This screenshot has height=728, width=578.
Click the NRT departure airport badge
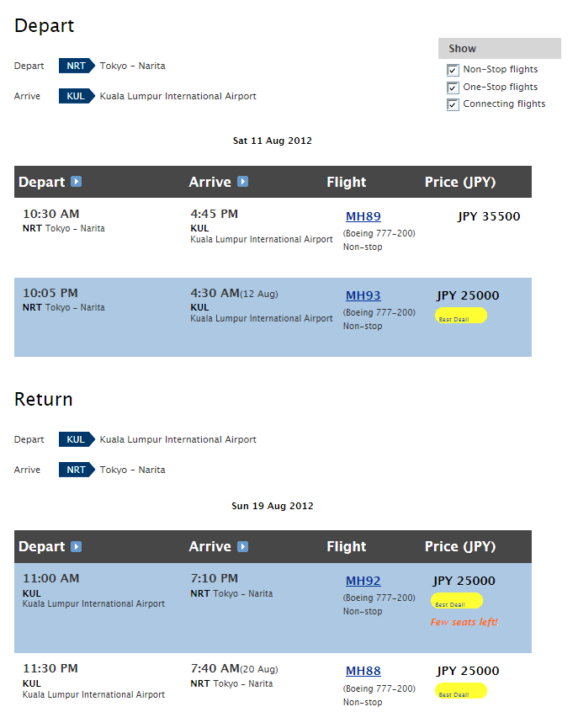77,66
